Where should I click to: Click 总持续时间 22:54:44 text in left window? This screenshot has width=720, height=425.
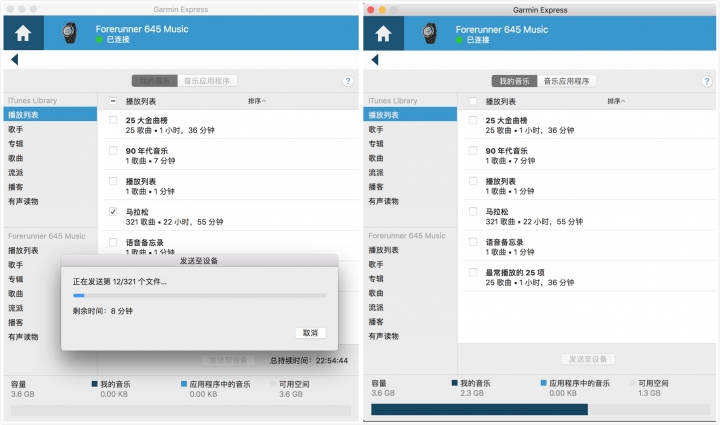point(309,361)
